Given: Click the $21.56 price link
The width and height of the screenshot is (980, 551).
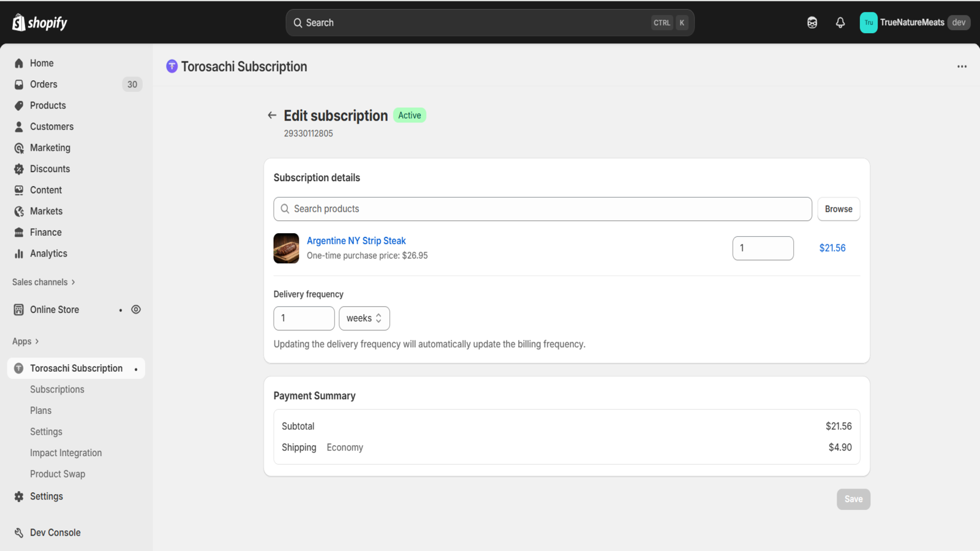Looking at the screenshot, I should tap(832, 248).
